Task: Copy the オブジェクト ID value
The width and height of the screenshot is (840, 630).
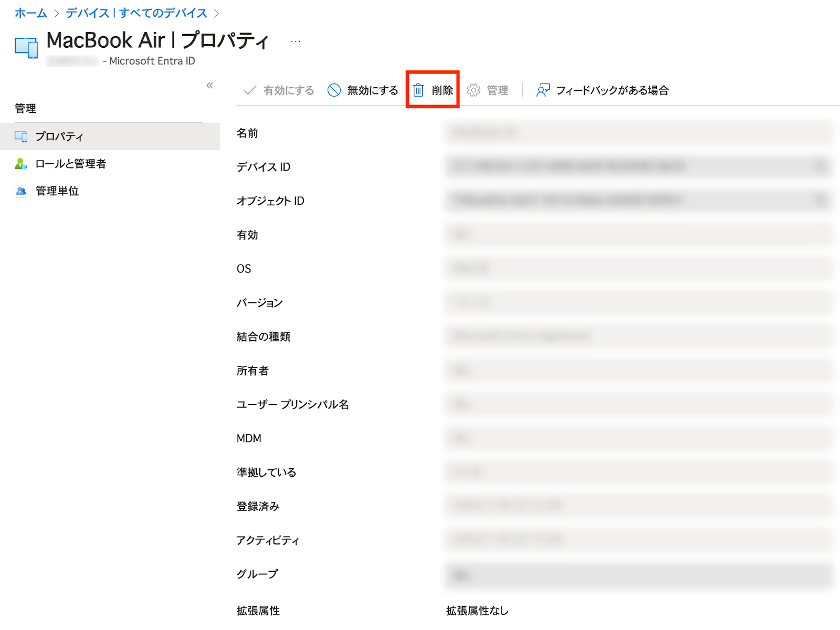Action: [820, 200]
